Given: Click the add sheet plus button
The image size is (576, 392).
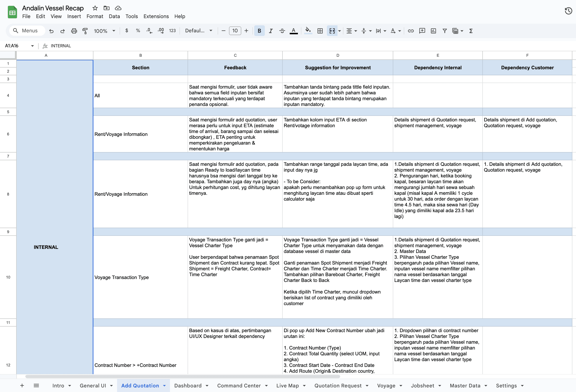Looking at the screenshot, I should pyautogui.click(x=22, y=385).
